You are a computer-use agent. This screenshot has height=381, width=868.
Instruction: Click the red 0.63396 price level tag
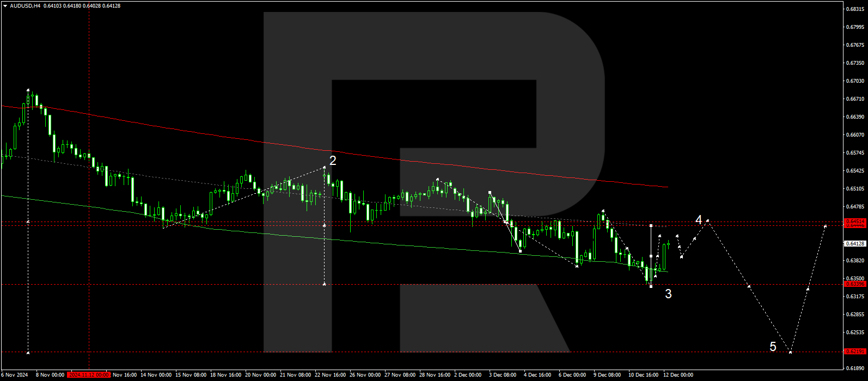(x=854, y=284)
